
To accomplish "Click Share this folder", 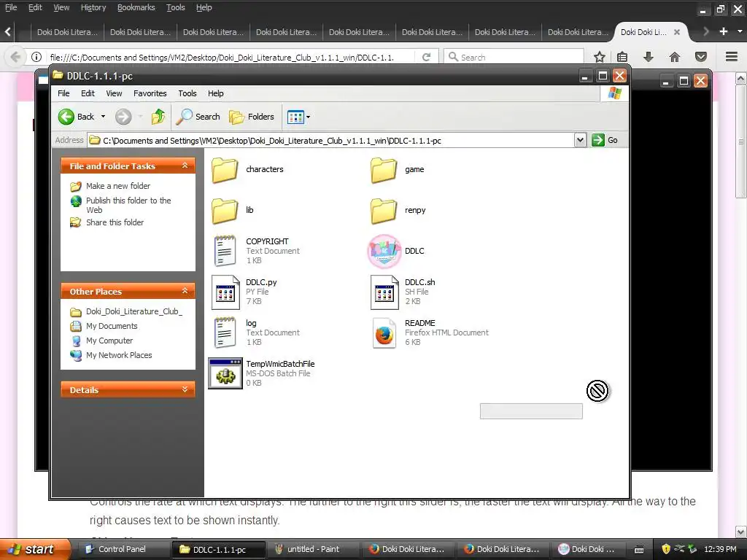I will tap(115, 222).
